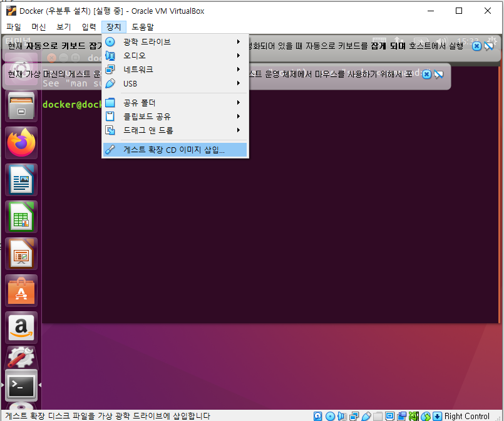Click the display status icon

(389, 416)
